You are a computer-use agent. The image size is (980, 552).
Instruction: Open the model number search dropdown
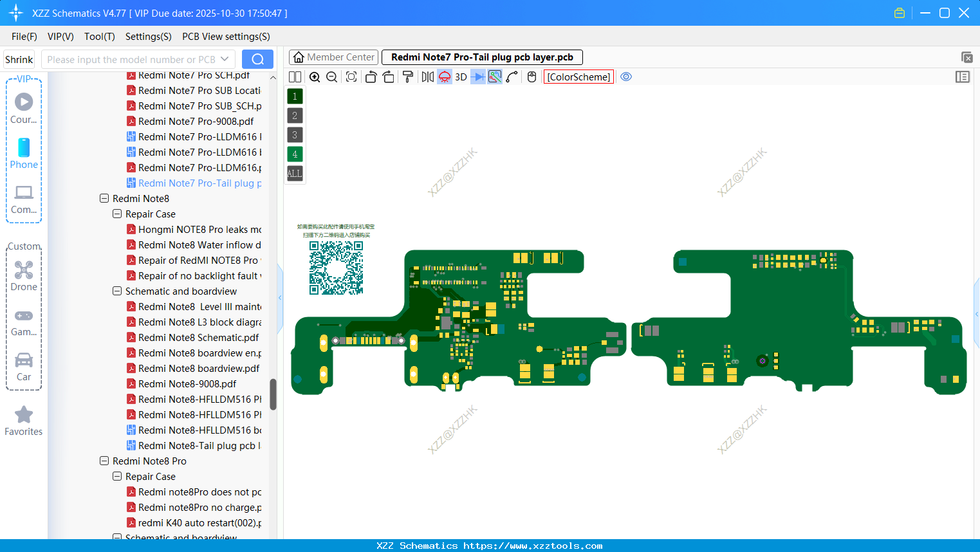click(x=227, y=59)
